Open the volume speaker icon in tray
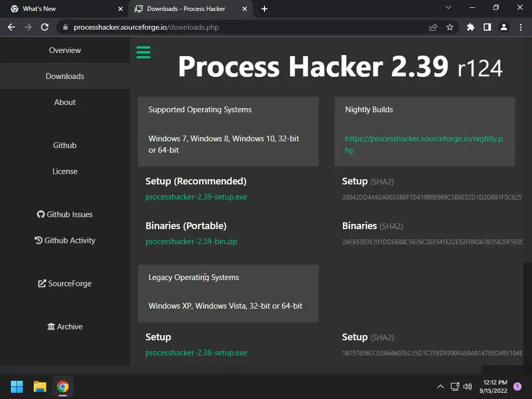This screenshot has width=532, height=399. 468,387
